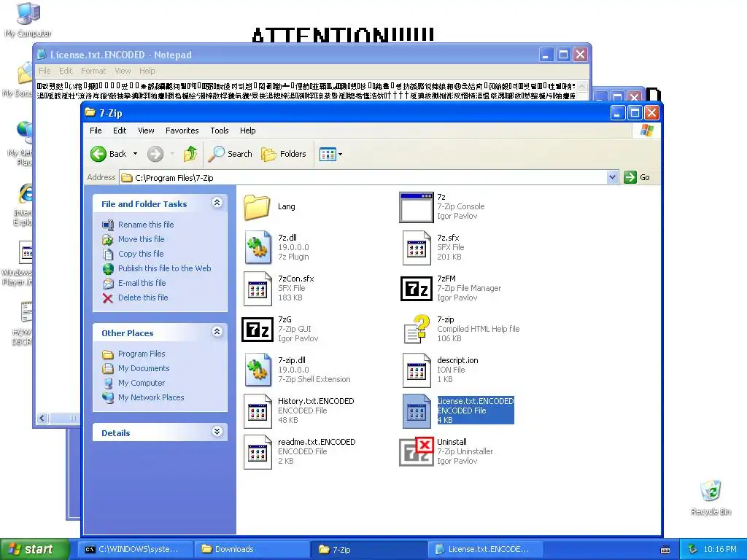The height and width of the screenshot is (560, 747).
Task: Select the 7-Zip Uninstall icon
Action: [417, 451]
